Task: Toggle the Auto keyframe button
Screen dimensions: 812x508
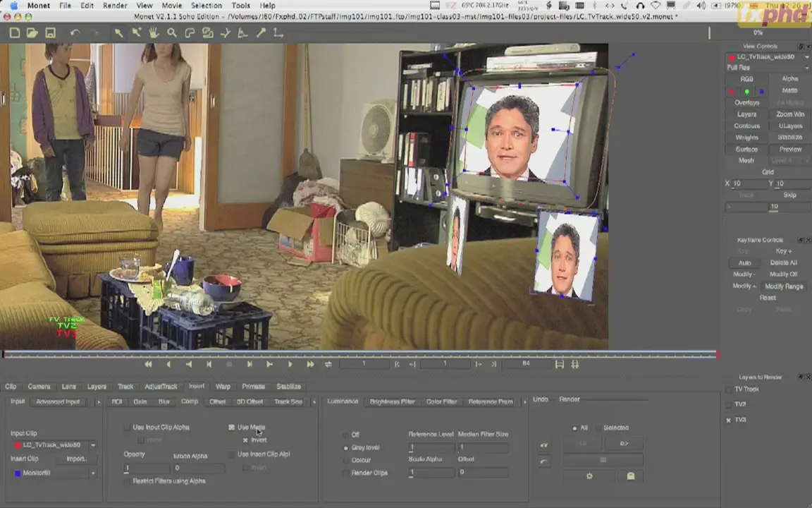Action: 744,262
